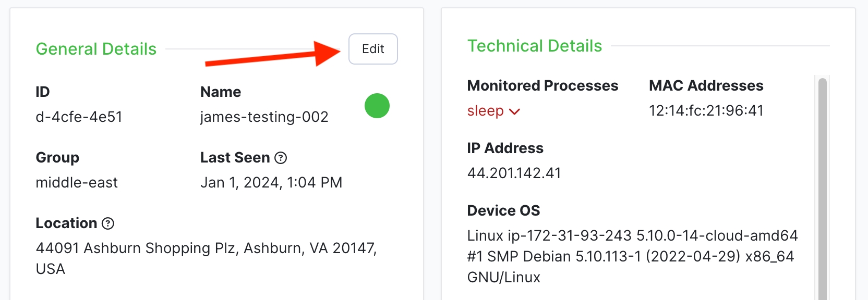
Task: Click the group value middle-east
Action: (x=77, y=182)
